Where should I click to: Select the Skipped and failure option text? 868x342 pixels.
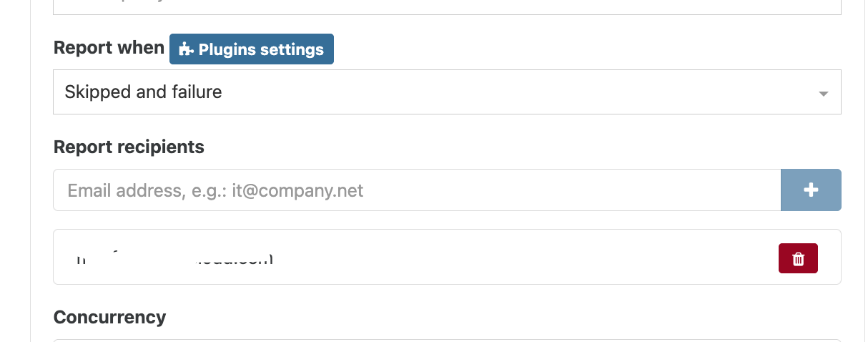(143, 92)
